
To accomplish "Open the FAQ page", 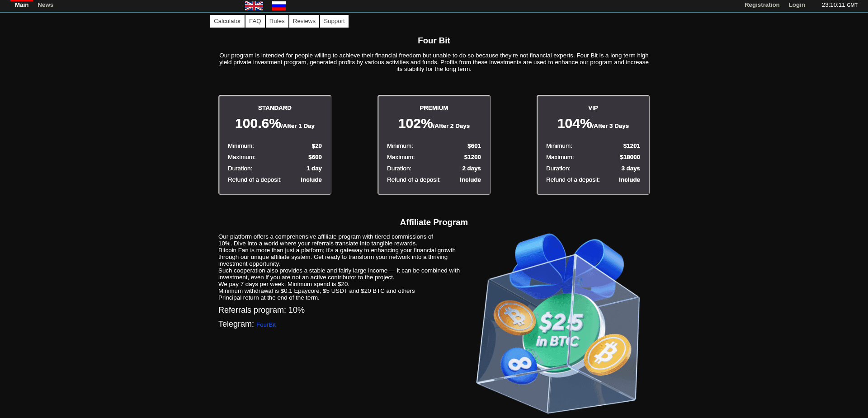I will click(x=255, y=21).
